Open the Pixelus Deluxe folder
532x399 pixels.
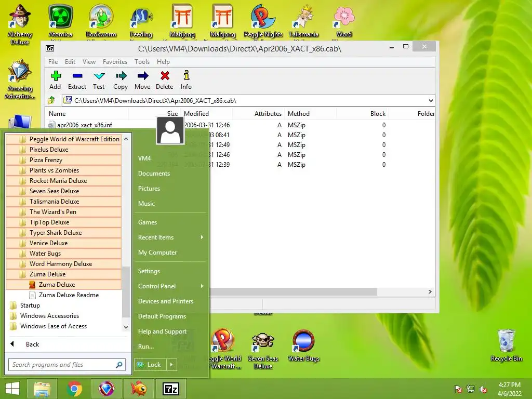click(64, 149)
